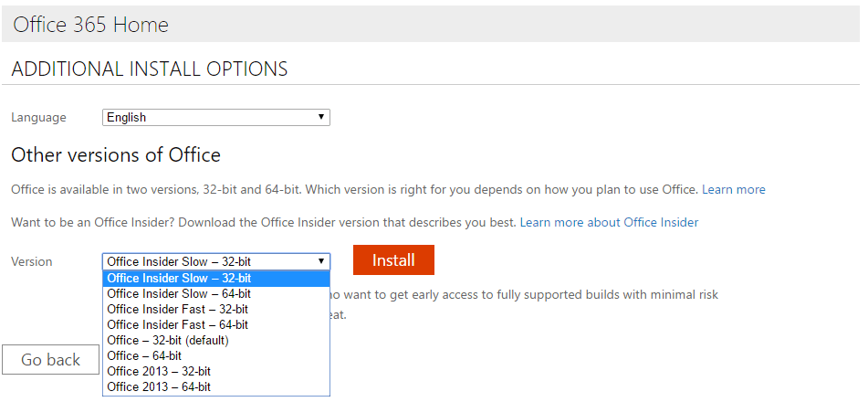Follow the Learn more about Office Insider link
Image resolution: width=868 pixels, height=402 pixels.
[x=609, y=223]
